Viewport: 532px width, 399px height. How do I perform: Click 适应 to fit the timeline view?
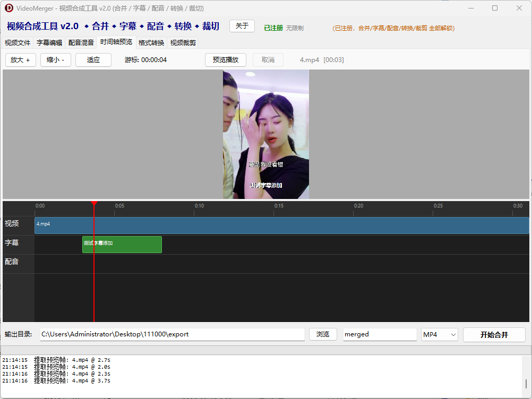pos(93,60)
